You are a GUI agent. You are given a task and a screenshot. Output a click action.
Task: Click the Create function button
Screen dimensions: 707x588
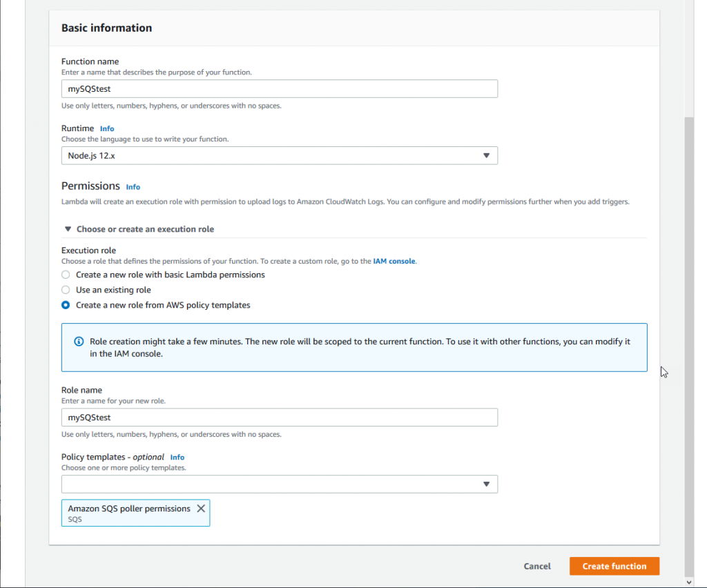click(x=614, y=566)
